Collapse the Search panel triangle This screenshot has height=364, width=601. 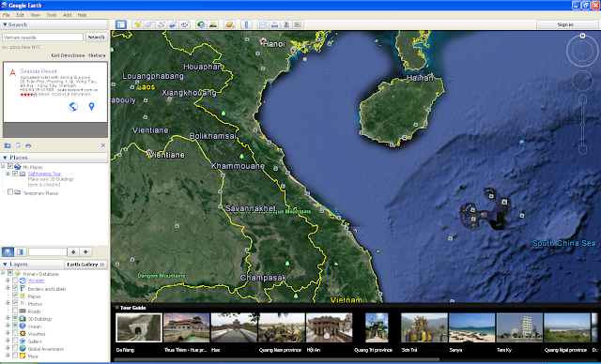tap(5, 24)
